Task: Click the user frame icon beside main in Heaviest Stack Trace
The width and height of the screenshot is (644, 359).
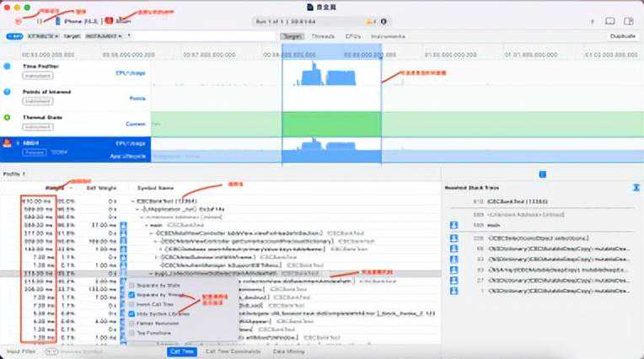Action: 453,224
